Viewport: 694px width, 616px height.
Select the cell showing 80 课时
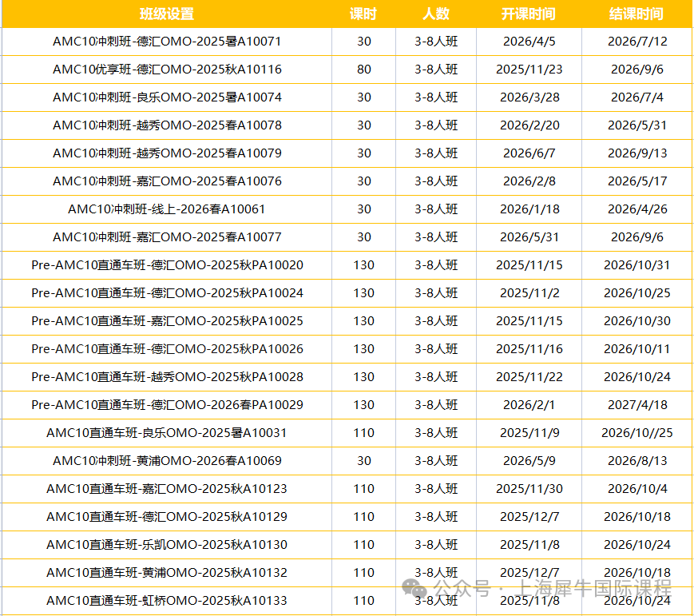(x=363, y=70)
